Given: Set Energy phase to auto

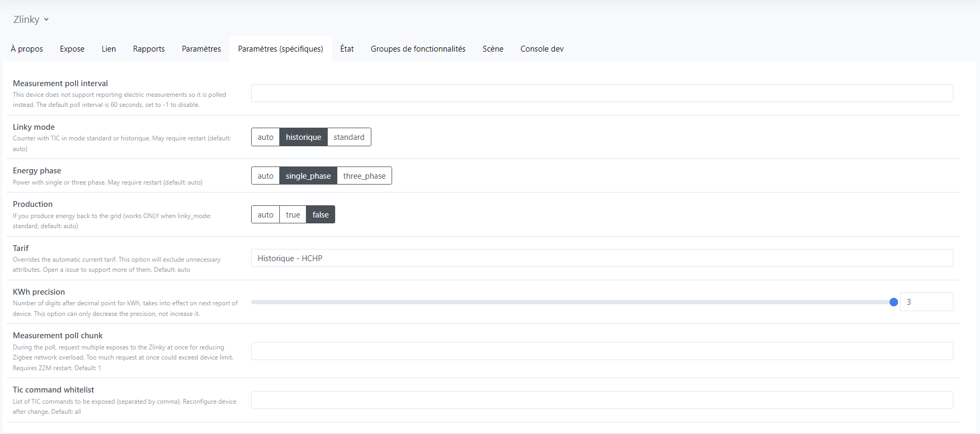Looking at the screenshot, I should tap(265, 176).
